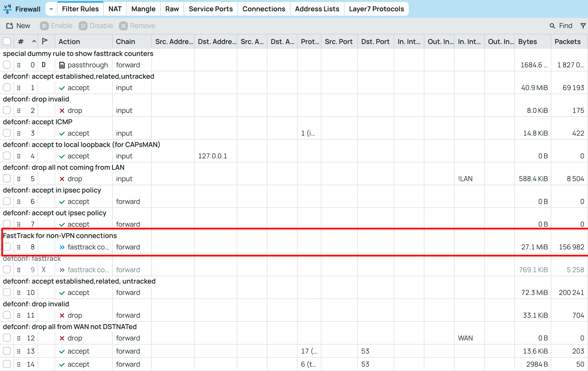588x371 pixels.
Task: Click the Enable button
Action: 56,26
